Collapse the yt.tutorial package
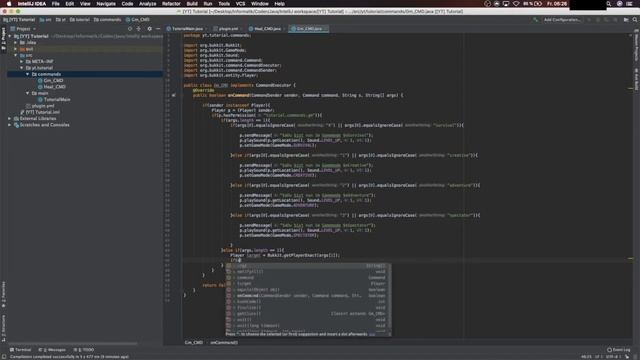The image size is (640, 360). point(22,68)
